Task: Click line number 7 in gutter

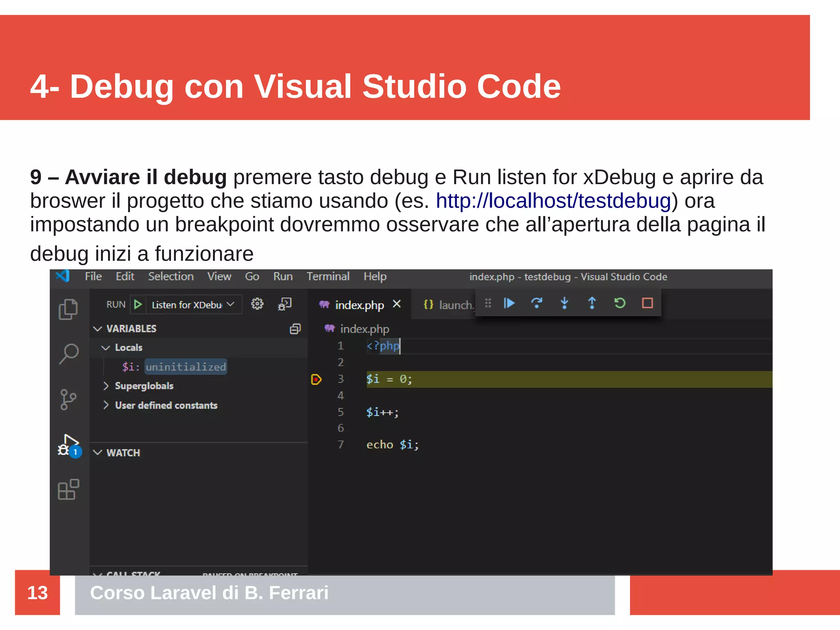Action: tap(340, 445)
